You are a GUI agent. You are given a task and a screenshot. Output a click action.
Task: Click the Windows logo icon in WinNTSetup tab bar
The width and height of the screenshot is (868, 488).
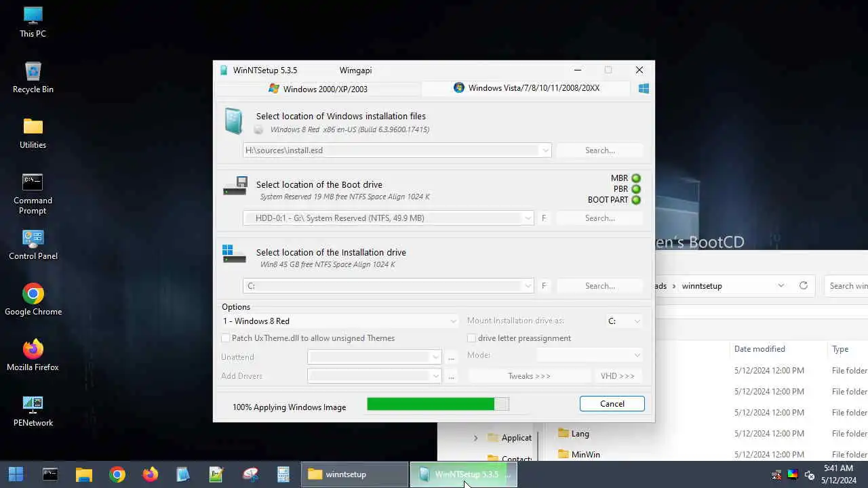click(x=644, y=88)
